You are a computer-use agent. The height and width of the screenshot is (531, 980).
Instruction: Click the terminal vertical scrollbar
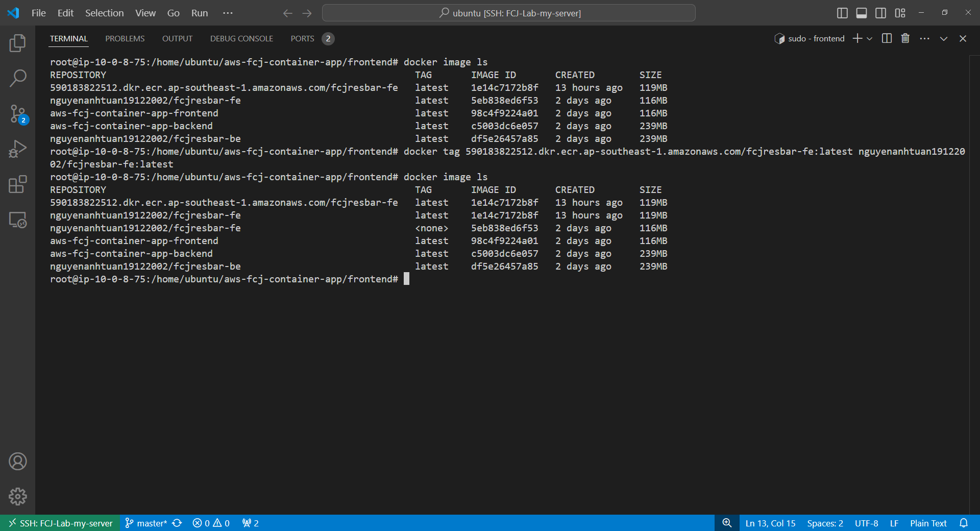point(974,284)
